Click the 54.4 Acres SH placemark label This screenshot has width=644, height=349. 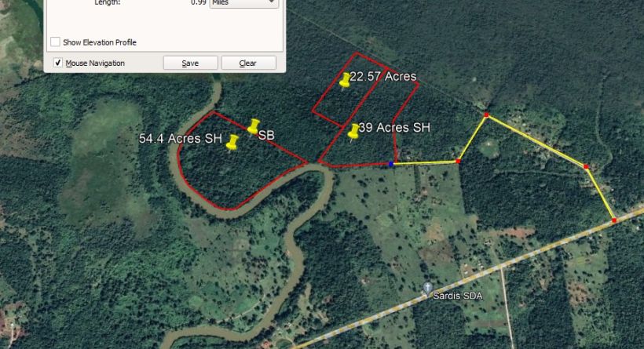(181, 139)
